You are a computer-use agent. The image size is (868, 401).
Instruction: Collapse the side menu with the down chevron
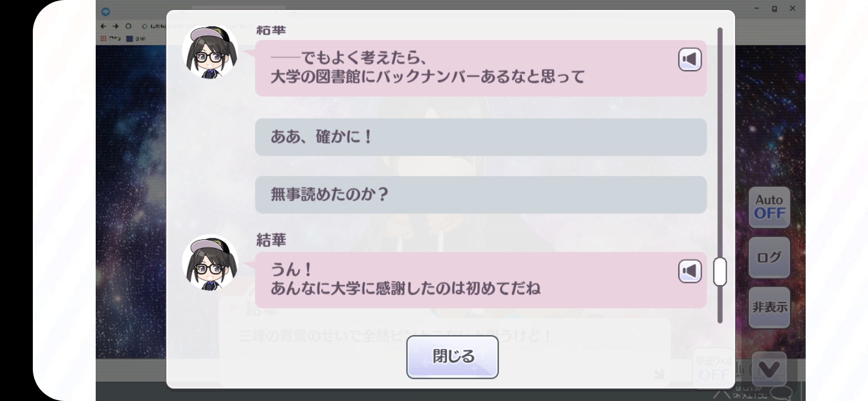coord(769,368)
